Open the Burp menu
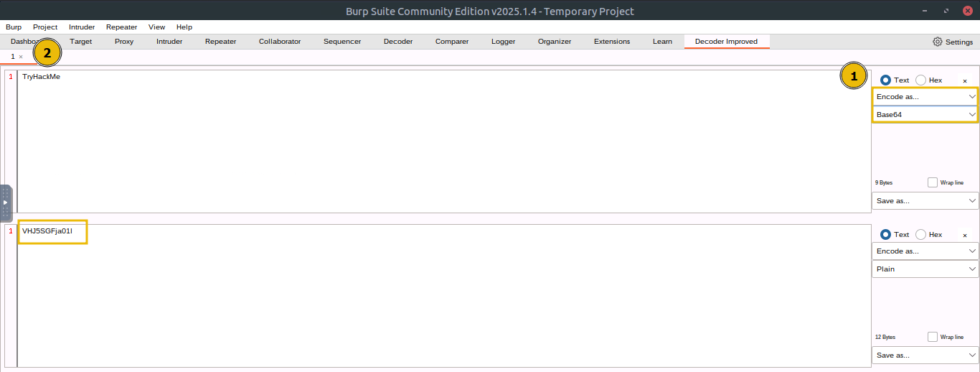The image size is (980, 372). coord(14,27)
